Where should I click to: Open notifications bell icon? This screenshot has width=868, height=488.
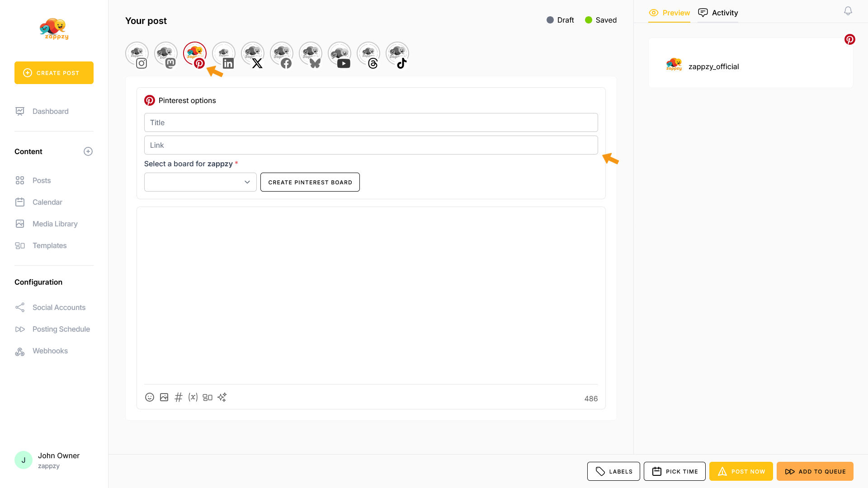click(848, 11)
